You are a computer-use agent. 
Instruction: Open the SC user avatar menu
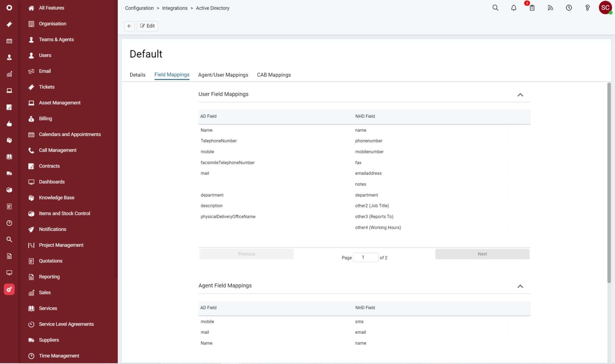pyautogui.click(x=605, y=8)
